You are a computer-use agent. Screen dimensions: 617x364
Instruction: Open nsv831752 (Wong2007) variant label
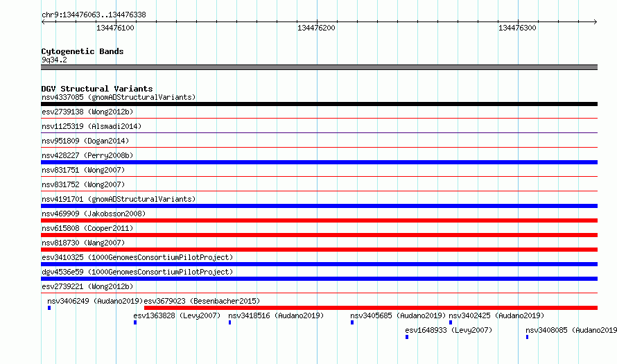click(83, 184)
